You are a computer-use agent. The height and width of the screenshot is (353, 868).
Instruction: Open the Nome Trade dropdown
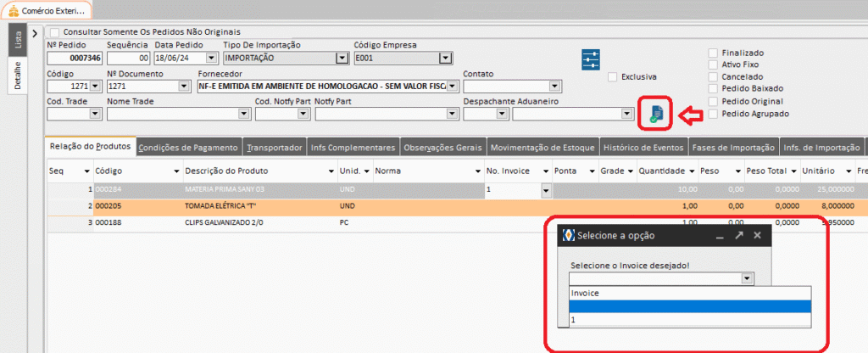click(242, 113)
